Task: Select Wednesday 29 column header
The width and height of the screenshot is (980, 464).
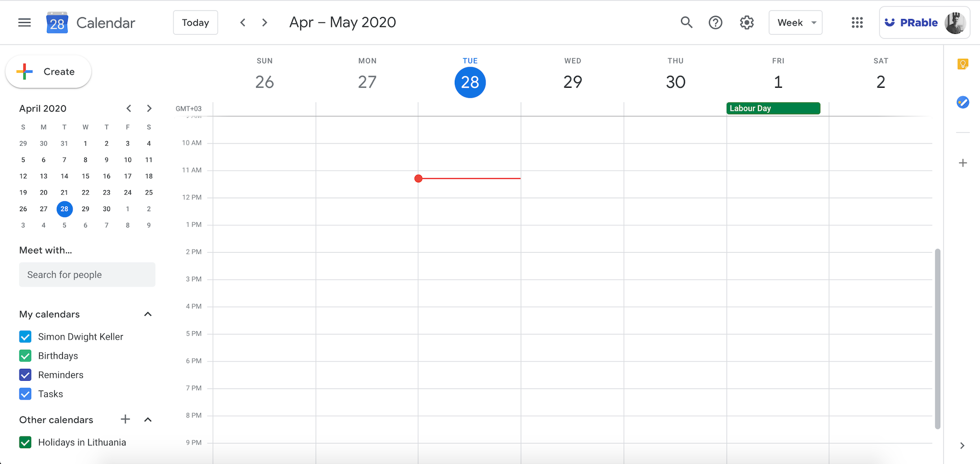Action: pos(573,76)
